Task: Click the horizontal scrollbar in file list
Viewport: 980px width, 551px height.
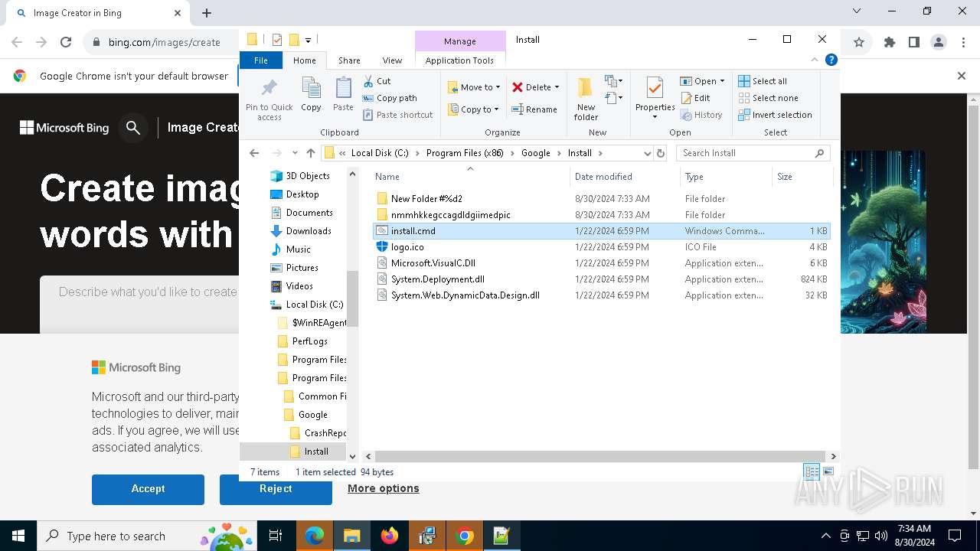Action: point(599,456)
